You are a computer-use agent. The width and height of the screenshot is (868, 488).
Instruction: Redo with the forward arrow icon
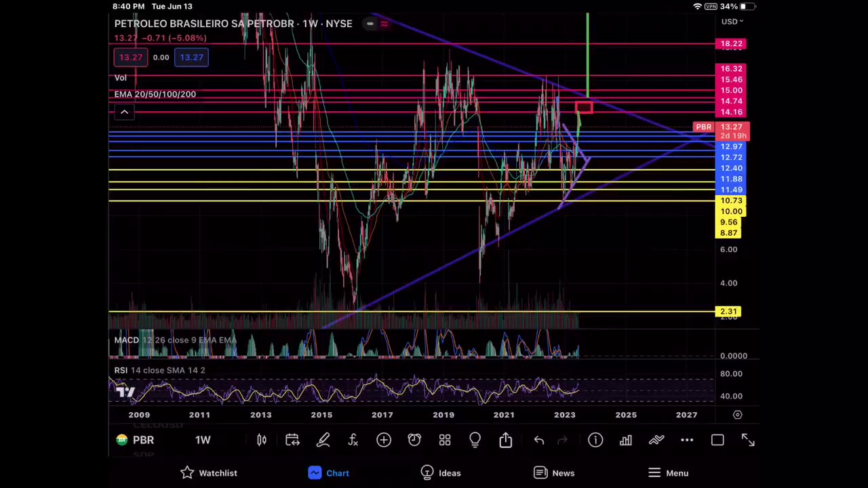coord(562,441)
